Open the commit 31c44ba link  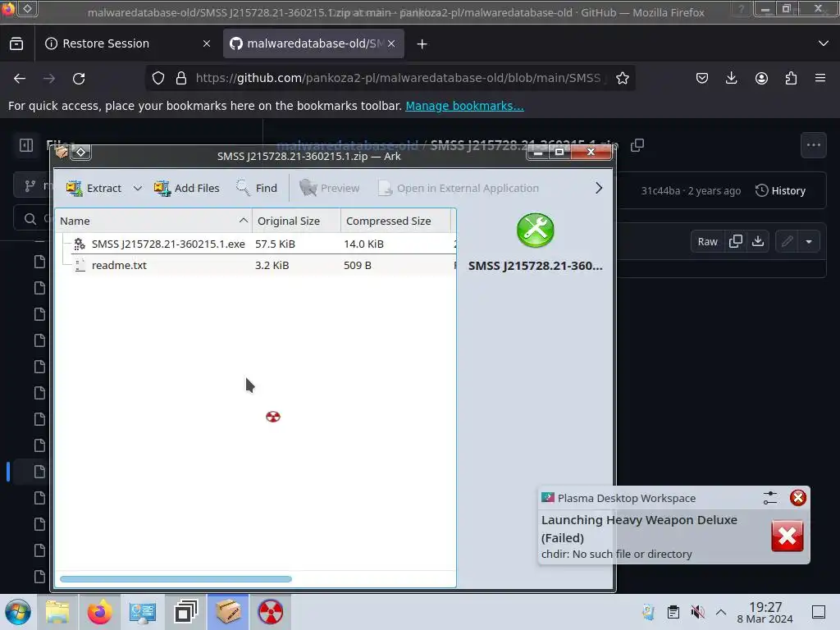(x=660, y=190)
